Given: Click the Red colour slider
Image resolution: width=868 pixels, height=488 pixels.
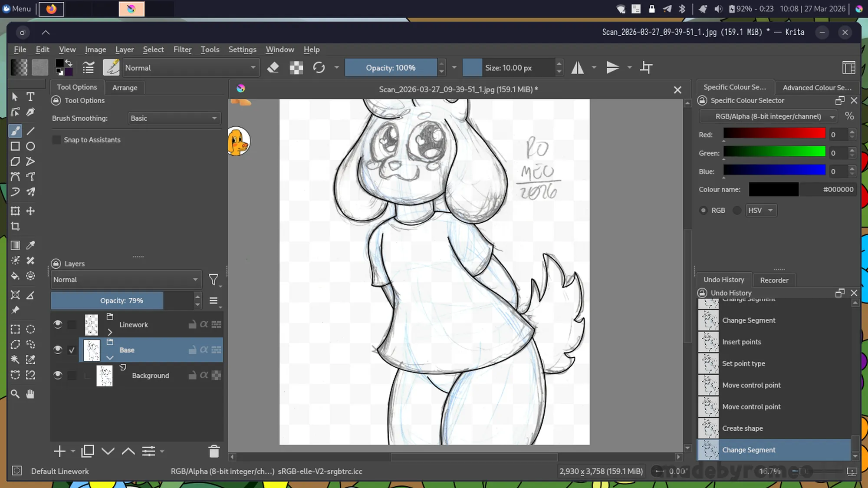Looking at the screenshot, I should [774, 134].
